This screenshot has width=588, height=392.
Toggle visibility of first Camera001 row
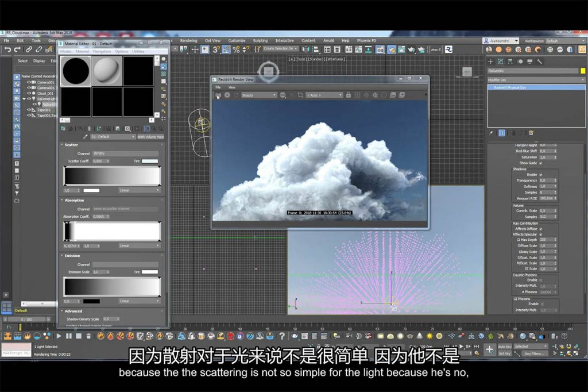click(29, 82)
